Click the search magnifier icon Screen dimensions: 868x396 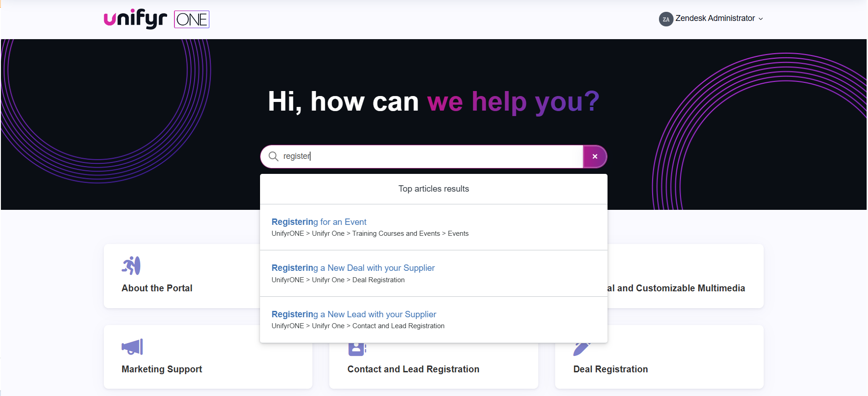point(273,157)
